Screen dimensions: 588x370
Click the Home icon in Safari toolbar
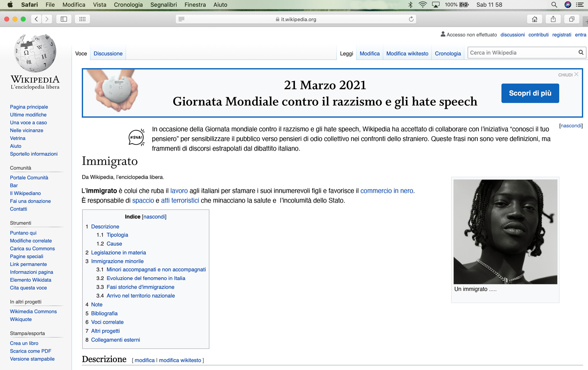click(x=535, y=19)
